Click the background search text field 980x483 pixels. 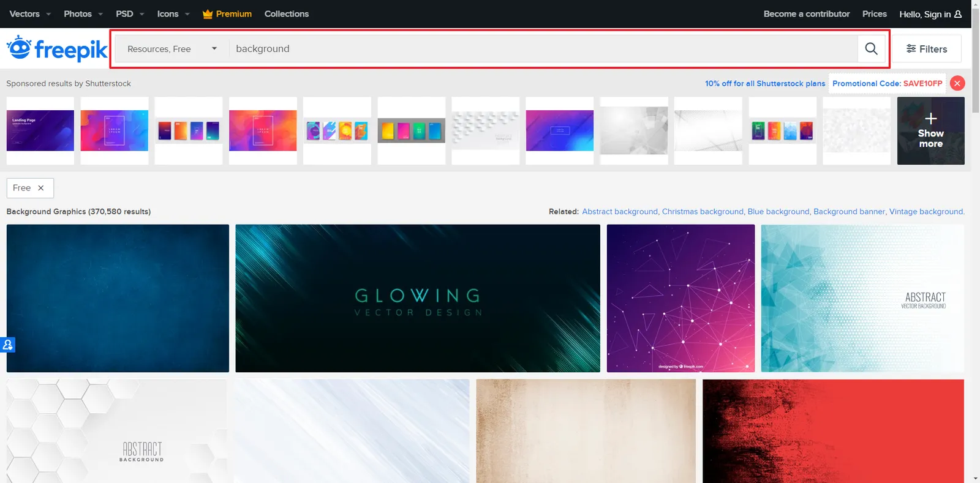coord(543,49)
